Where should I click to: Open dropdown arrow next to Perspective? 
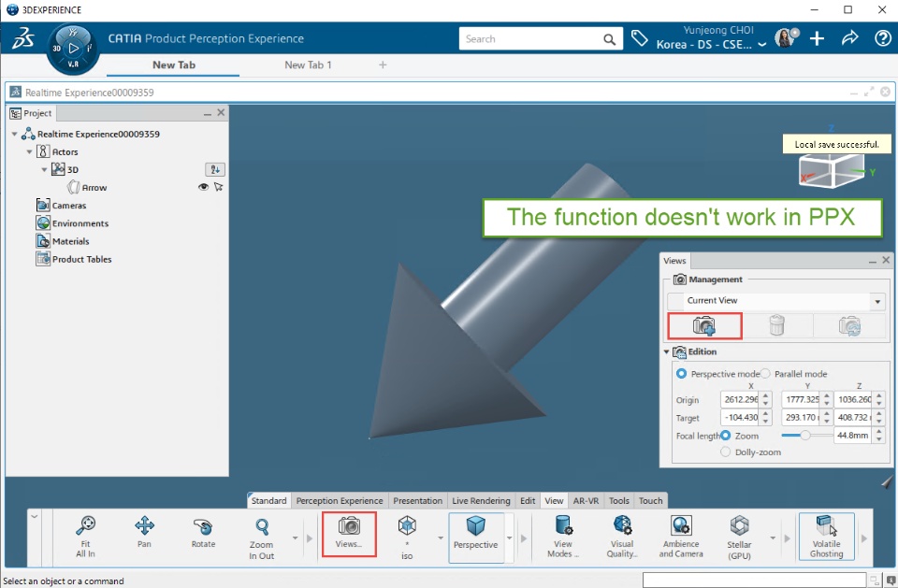tap(509, 538)
